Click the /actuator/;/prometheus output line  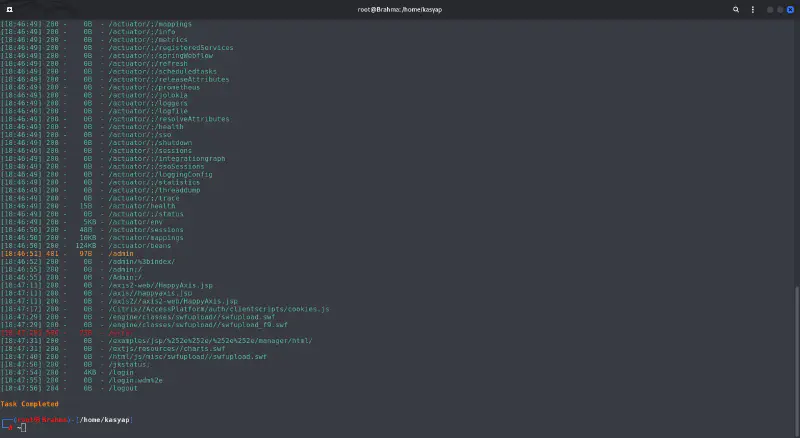[x=150, y=87]
